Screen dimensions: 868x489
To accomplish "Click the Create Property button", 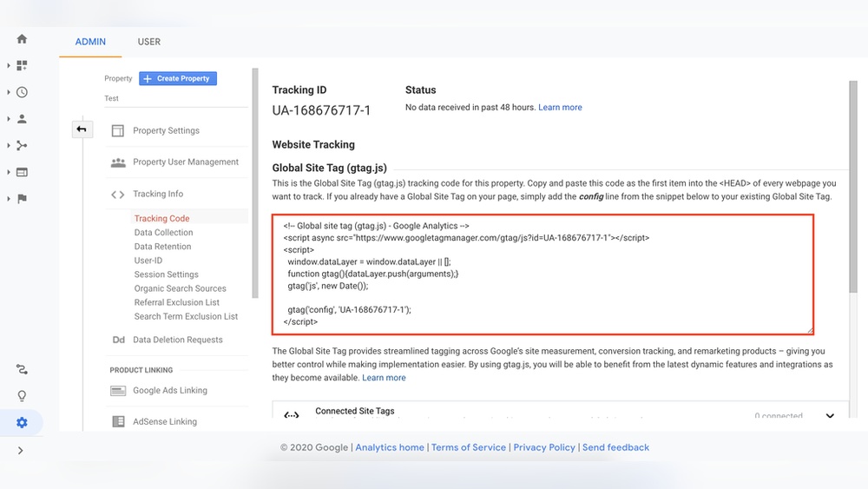I will coord(178,79).
